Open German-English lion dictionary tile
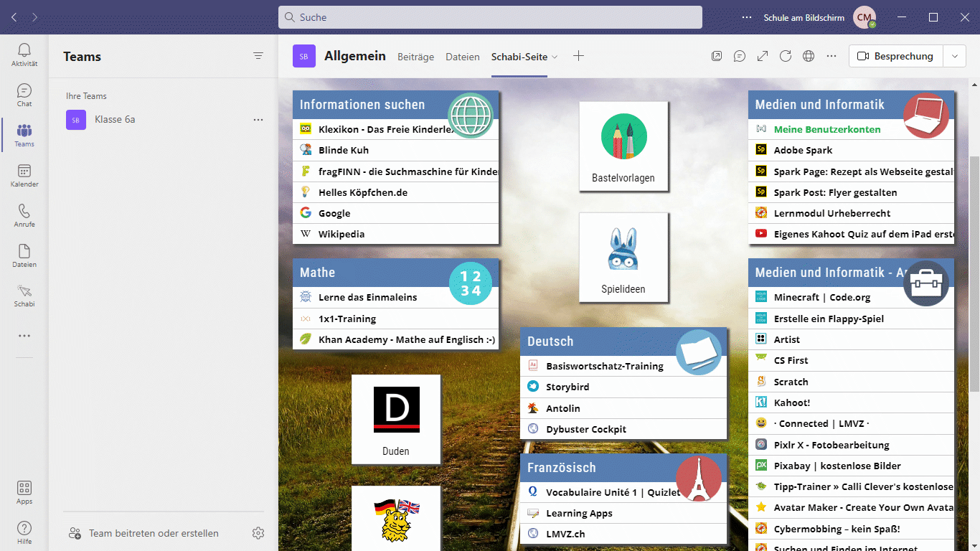The image size is (980, 551). (396, 518)
